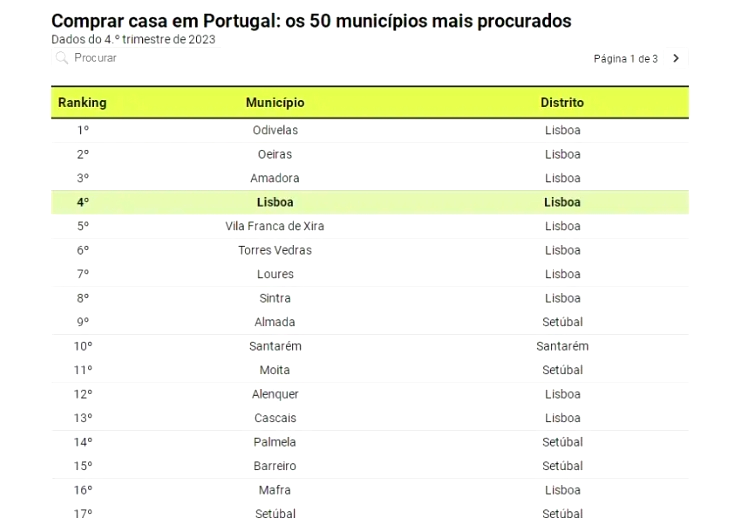Select the Almada municipality entry
Screen dimensions: 740x532
(275, 322)
